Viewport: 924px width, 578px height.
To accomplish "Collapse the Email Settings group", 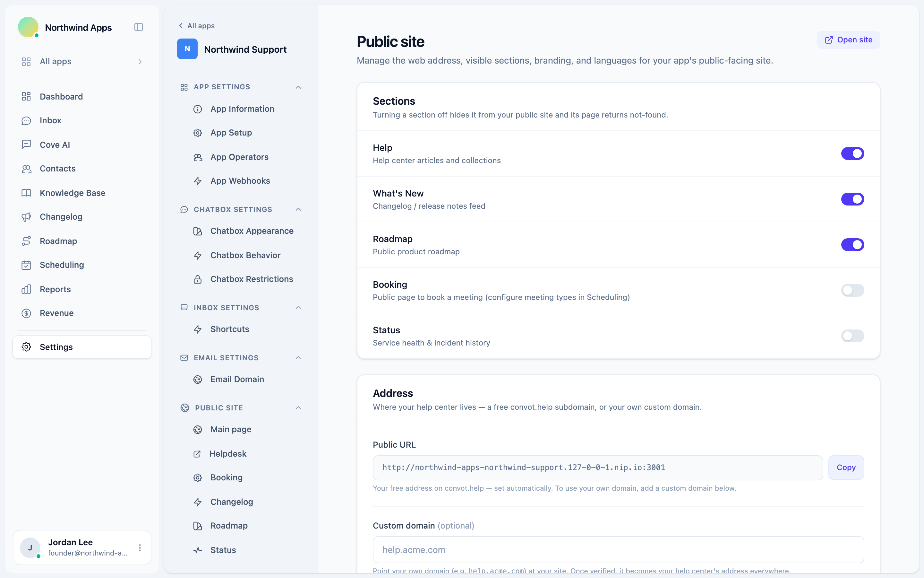I will point(298,357).
